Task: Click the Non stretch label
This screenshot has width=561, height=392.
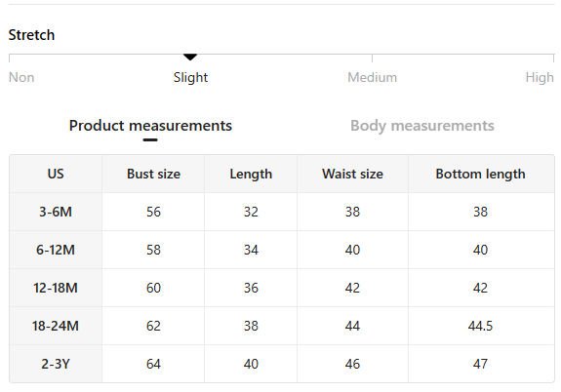Action: point(21,77)
